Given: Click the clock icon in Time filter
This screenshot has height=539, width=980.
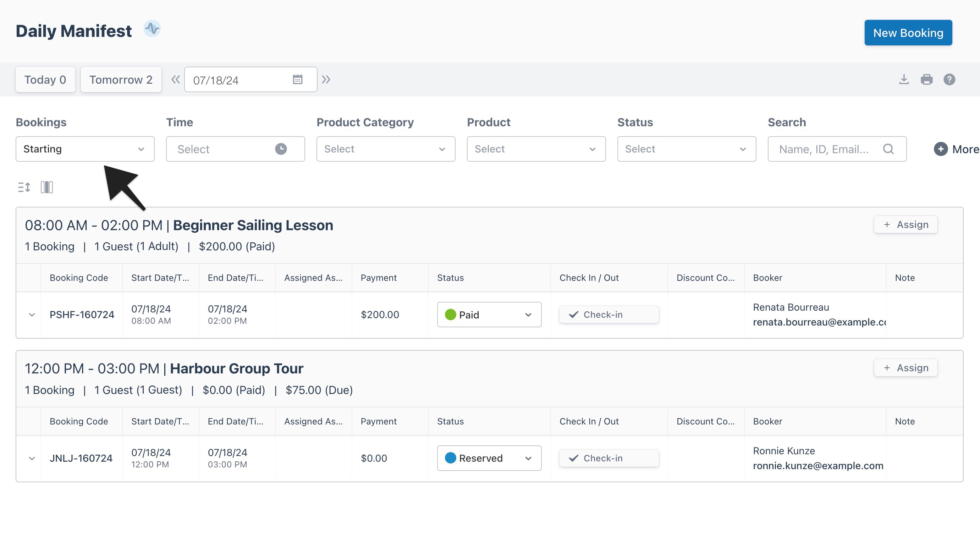Looking at the screenshot, I should click(x=281, y=149).
